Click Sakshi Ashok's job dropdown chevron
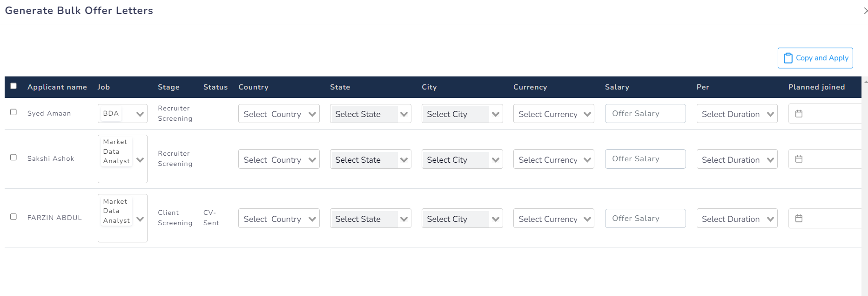The height and width of the screenshot is (296, 868). coord(140,160)
